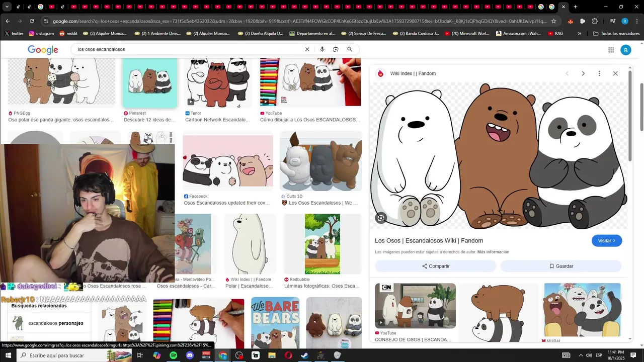The height and width of the screenshot is (362, 644).
Task: Show previous image in preview panel
Action: click(567, 73)
